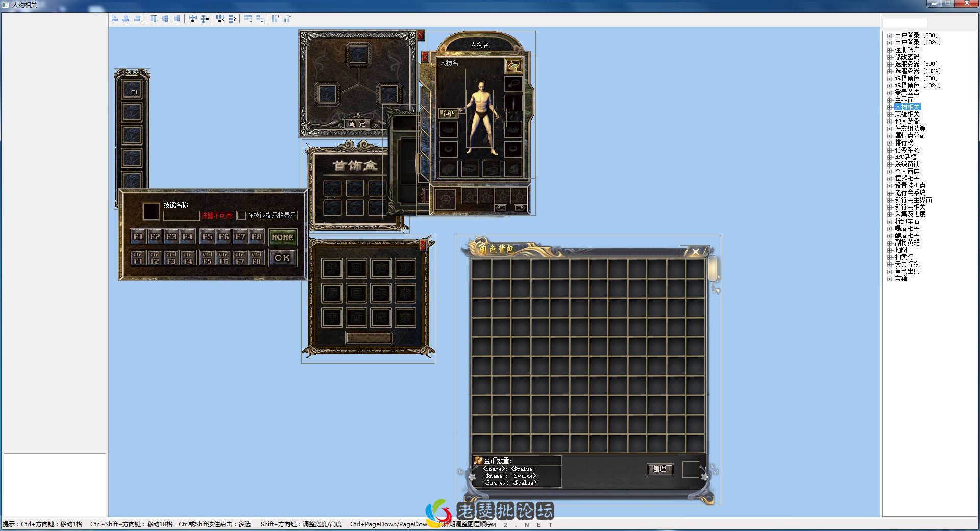Click the search field above the tree list
This screenshot has height=531, width=980.
[904, 23]
